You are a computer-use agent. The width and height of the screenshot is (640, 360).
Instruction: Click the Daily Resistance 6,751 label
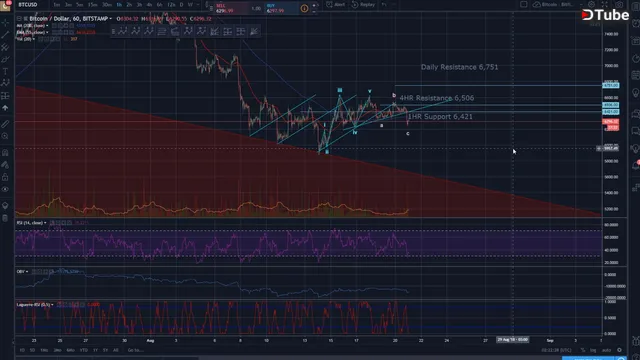[460, 67]
